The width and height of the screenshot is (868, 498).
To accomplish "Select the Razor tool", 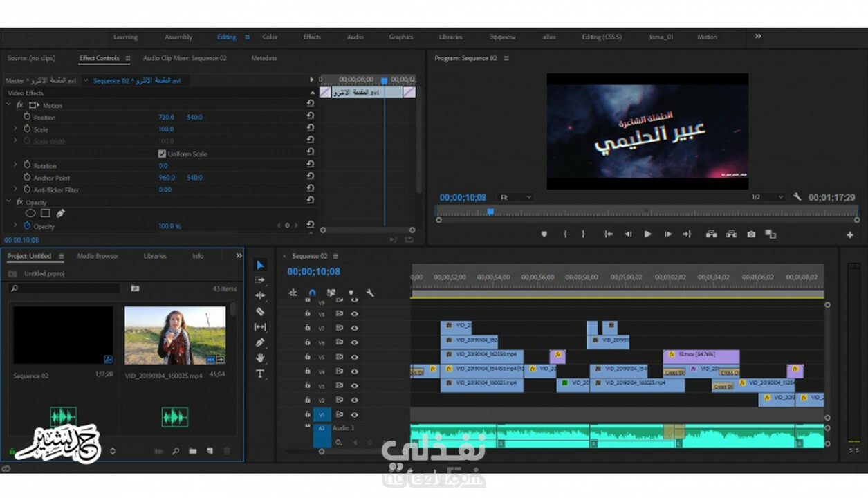I will click(260, 311).
